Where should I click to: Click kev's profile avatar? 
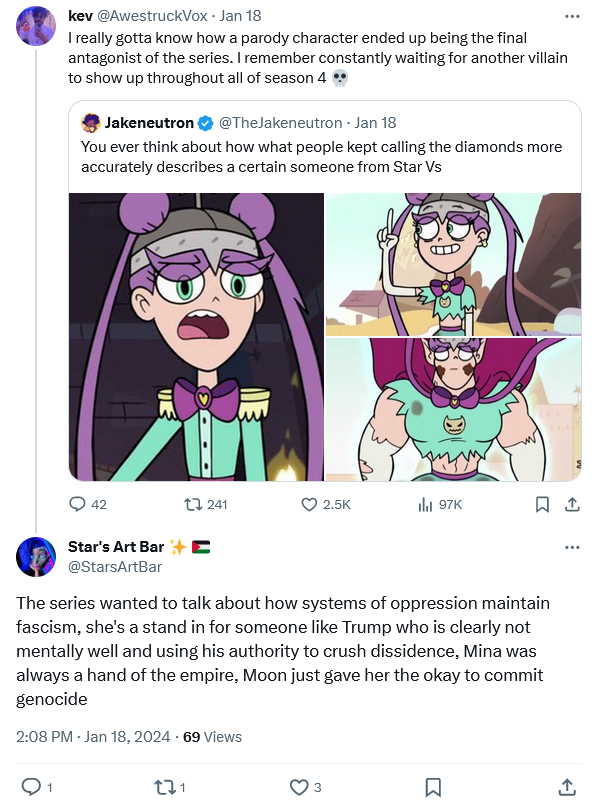[36, 26]
